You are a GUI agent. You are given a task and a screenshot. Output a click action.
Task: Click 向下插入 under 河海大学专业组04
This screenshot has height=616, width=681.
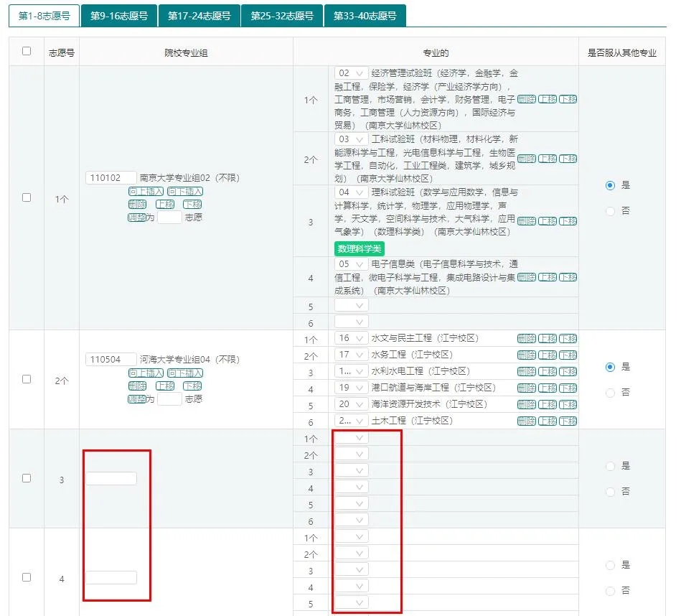coord(185,373)
